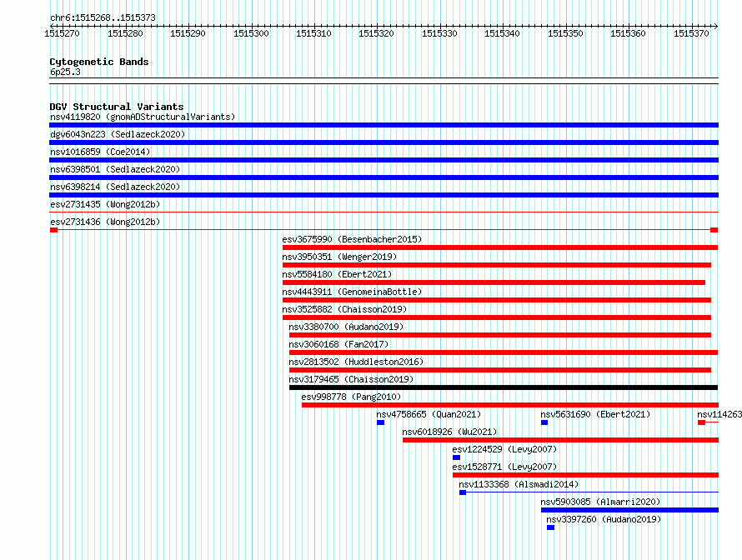Select the blue bar below nsv6398501

click(384, 177)
